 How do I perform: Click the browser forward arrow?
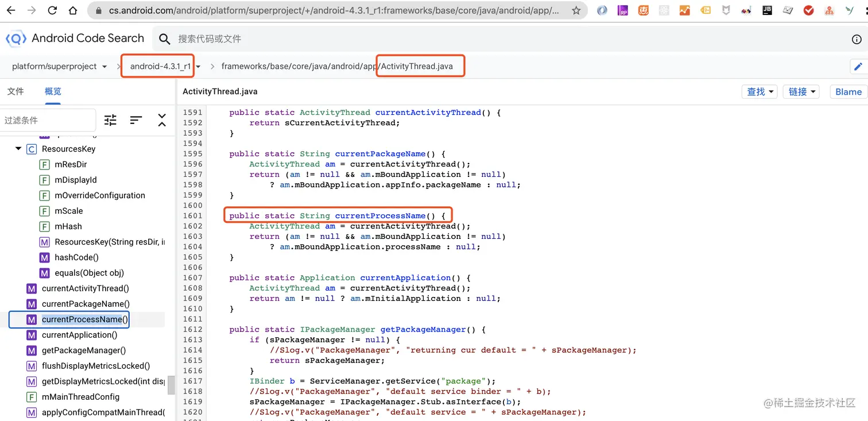[x=32, y=10]
